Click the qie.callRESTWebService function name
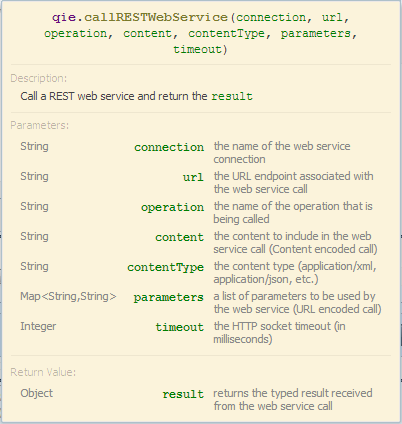The image size is (402, 424). [x=140, y=17]
